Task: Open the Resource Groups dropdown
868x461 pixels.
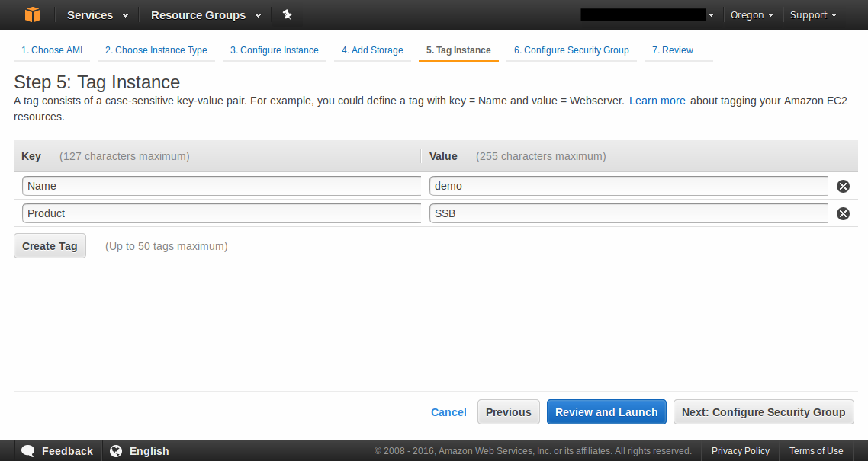Action: [x=206, y=15]
